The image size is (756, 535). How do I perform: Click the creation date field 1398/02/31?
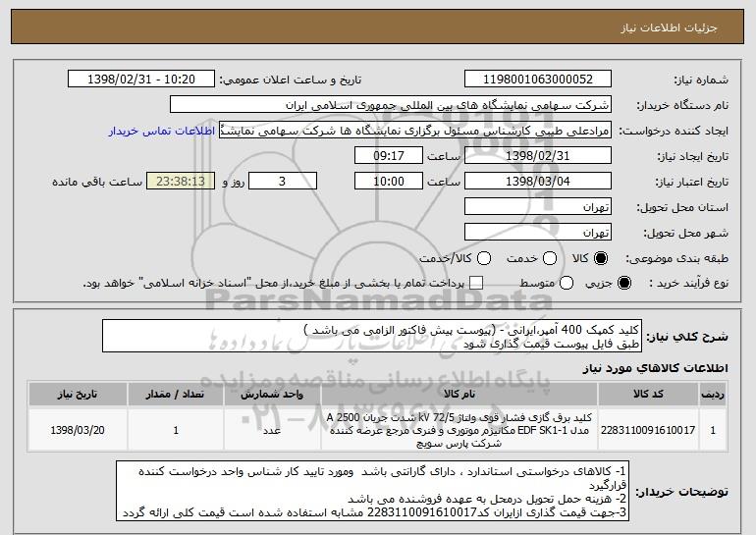(x=538, y=156)
